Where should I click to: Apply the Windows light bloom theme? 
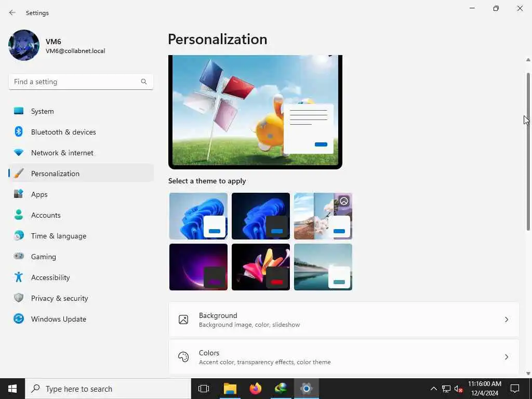(198, 216)
